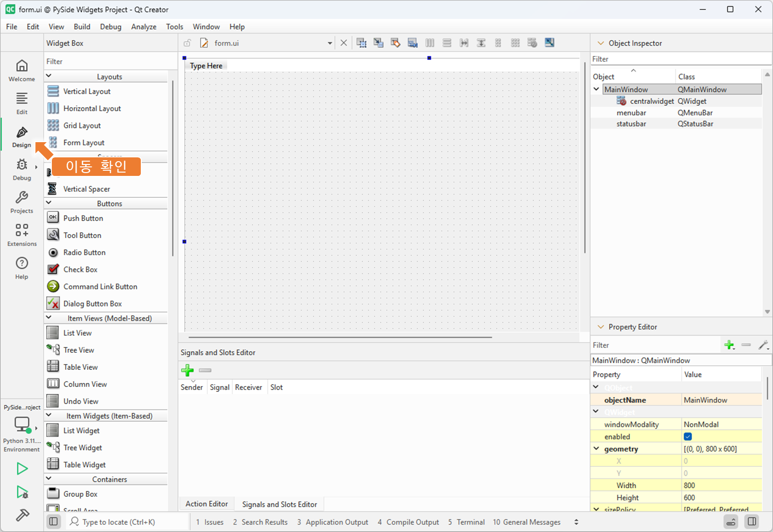Select Edit Signals/Slots tool in toolbar
The image size is (773, 532).
379,43
